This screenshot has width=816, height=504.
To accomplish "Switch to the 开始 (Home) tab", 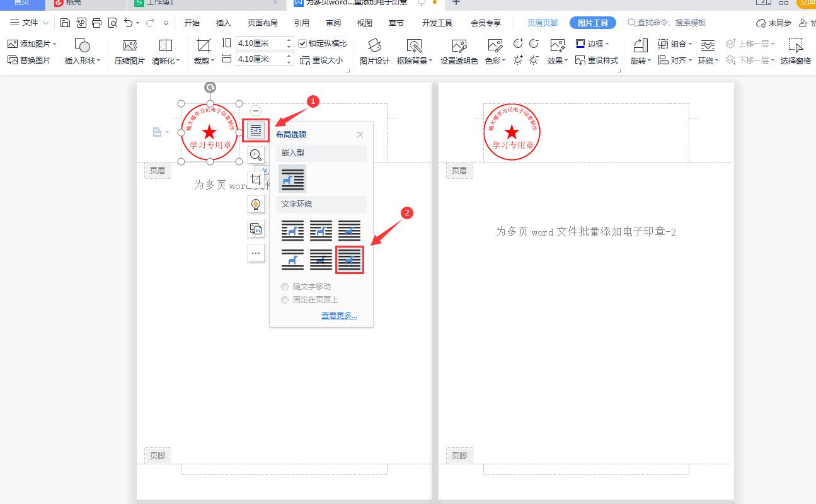I will pyautogui.click(x=192, y=23).
